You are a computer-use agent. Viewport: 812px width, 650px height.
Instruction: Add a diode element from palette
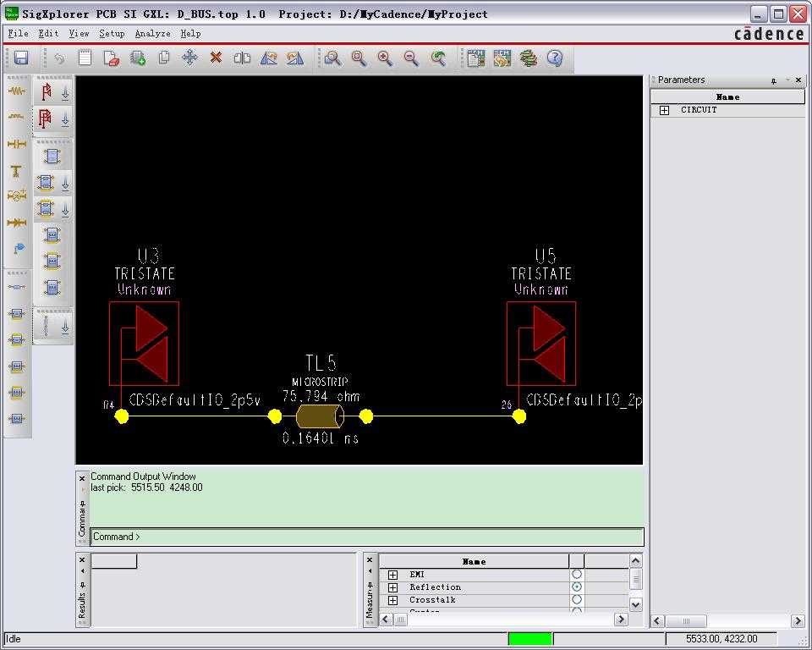(x=17, y=223)
